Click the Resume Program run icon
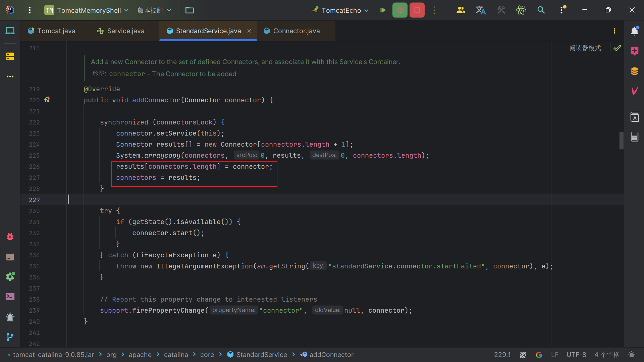This screenshot has height=362, width=644. point(383,10)
